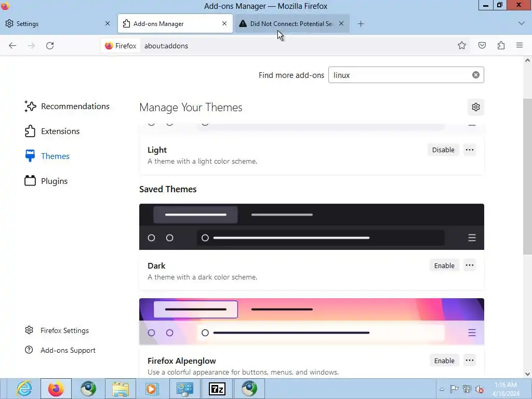
Task: Click the Manage Your Themes heading
Action: point(191,108)
